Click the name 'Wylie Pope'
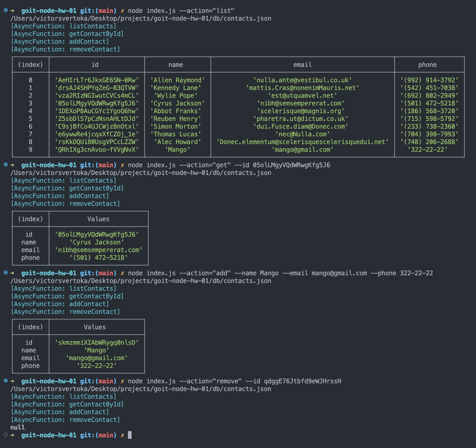This screenshot has height=448, width=476. 176,96
